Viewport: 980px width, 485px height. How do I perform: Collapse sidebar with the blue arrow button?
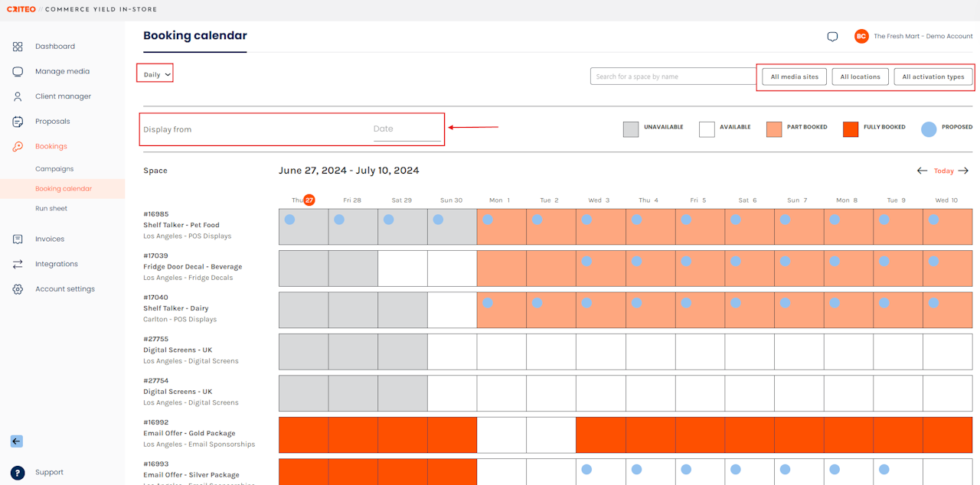pos(17,441)
